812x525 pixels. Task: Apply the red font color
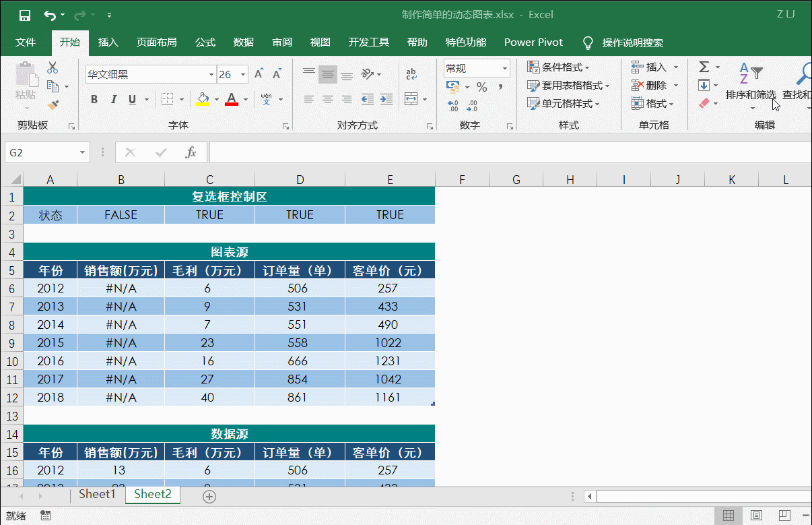click(232, 100)
